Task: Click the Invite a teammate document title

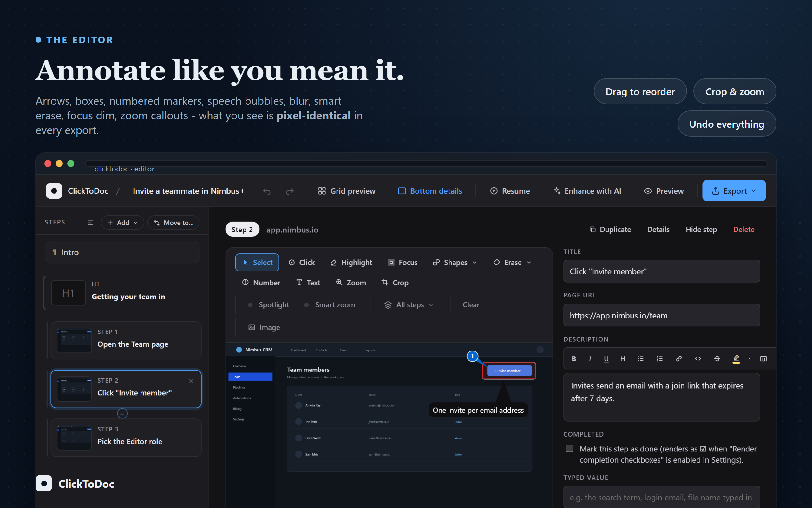Action: click(188, 191)
